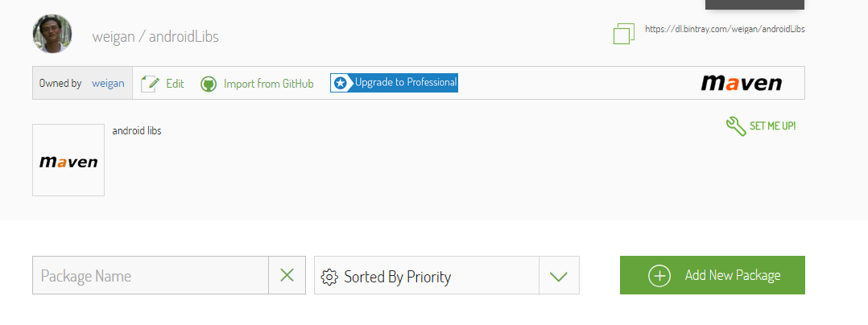The height and width of the screenshot is (325, 868).
Task: Clear package name with X icon
Action: 287,275
